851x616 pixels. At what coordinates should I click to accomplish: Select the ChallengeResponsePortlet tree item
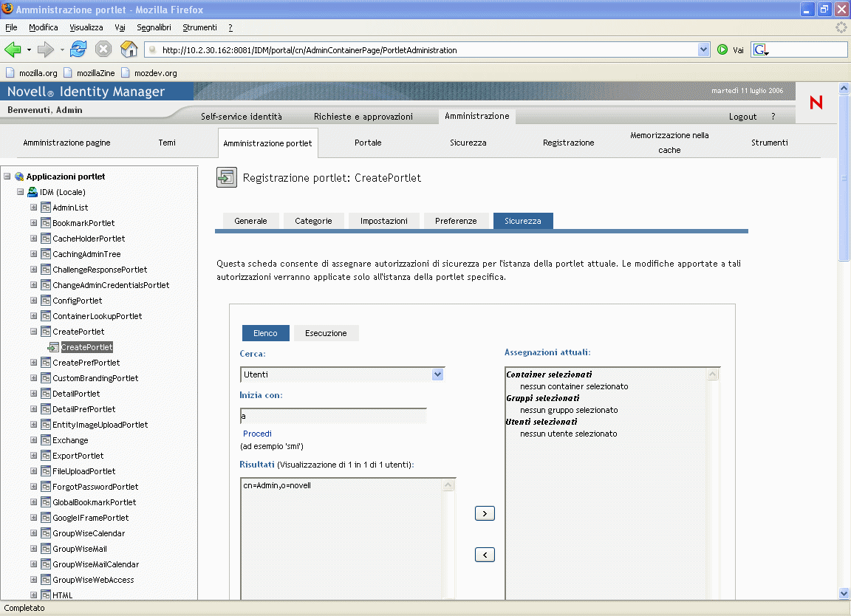(100, 270)
